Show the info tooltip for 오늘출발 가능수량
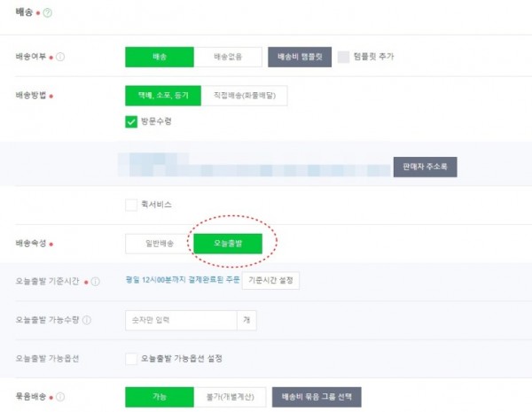532x412 pixels. (87, 320)
